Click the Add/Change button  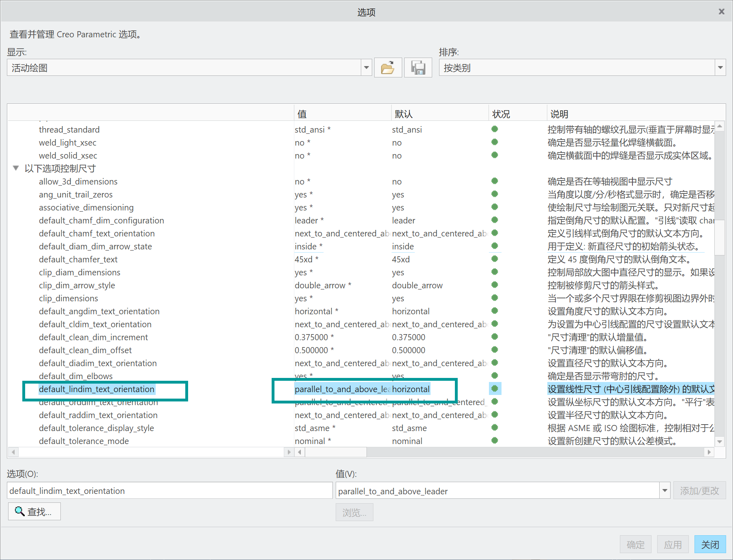tap(699, 491)
